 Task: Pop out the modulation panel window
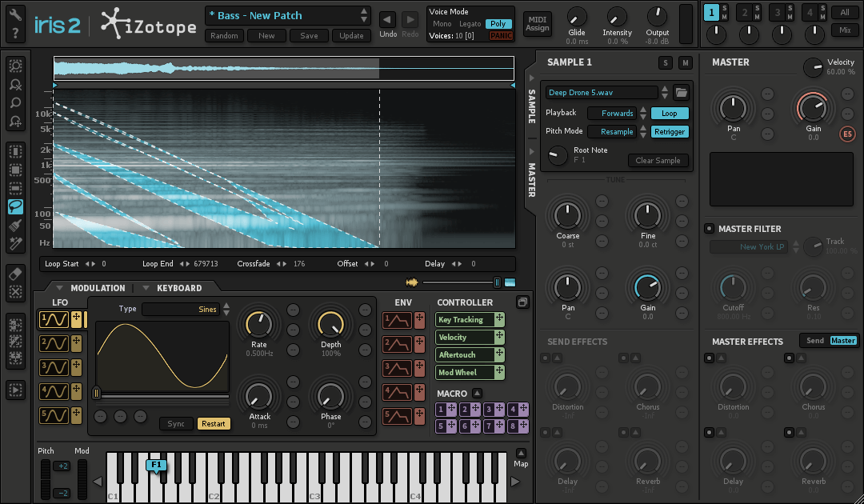[522, 302]
